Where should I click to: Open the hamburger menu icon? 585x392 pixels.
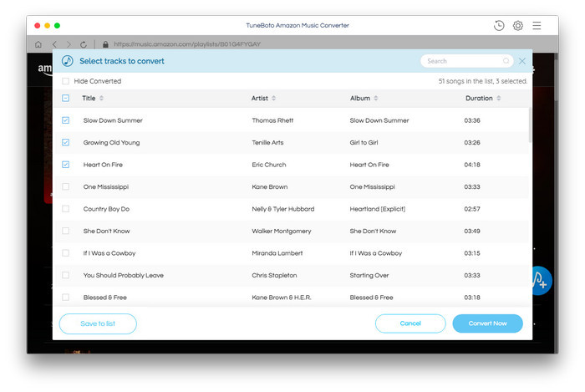(x=537, y=25)
